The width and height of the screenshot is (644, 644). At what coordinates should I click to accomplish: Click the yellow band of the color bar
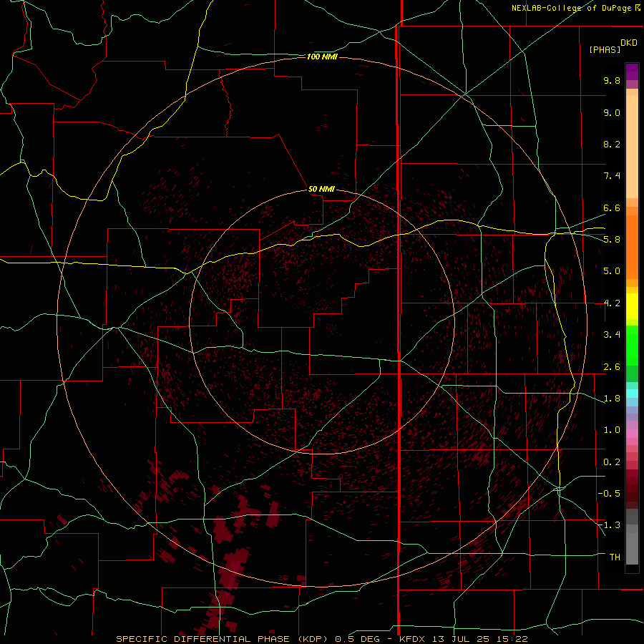click(632, 306)
